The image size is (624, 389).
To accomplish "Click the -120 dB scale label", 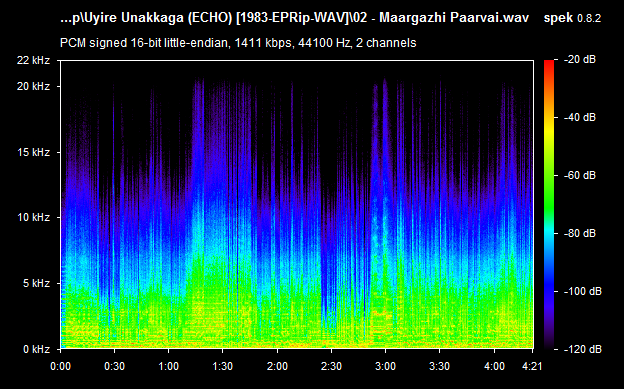I will coord(583,349).
